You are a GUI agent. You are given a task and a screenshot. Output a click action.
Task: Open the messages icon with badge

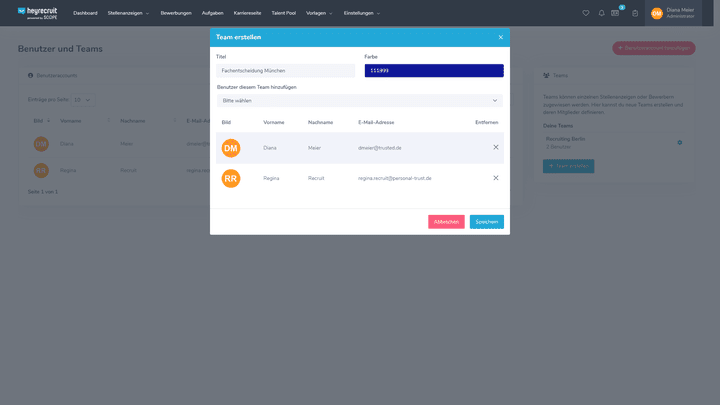coord(617,13)
